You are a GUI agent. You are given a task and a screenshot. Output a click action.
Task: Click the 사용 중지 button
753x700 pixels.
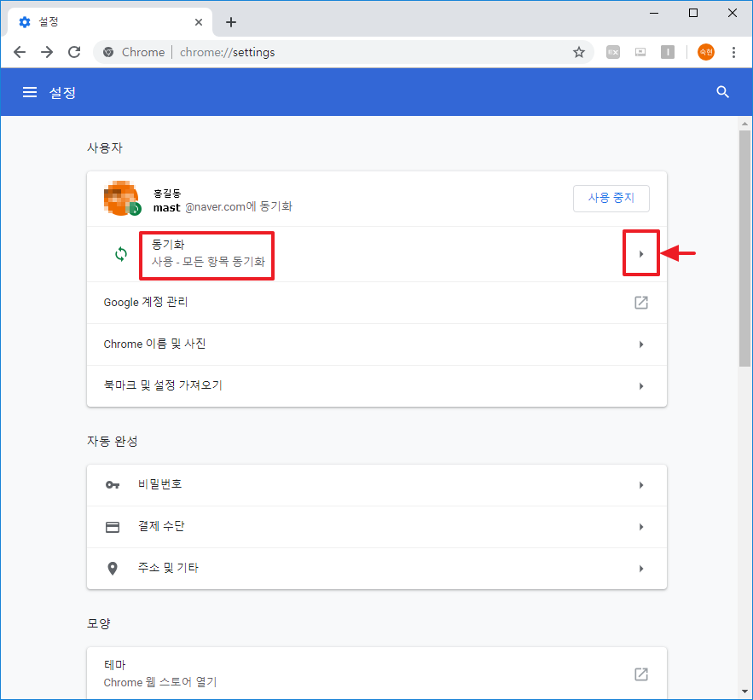click(611, 198)
